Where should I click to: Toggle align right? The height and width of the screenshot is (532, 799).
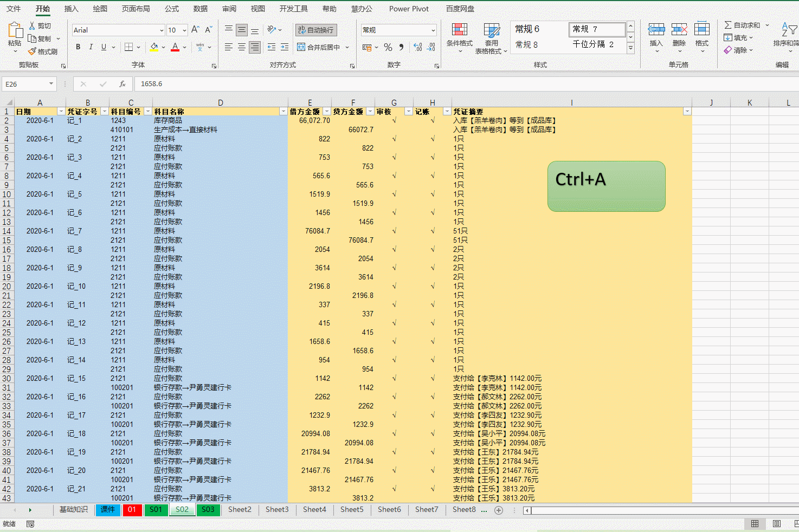point(255,47)
